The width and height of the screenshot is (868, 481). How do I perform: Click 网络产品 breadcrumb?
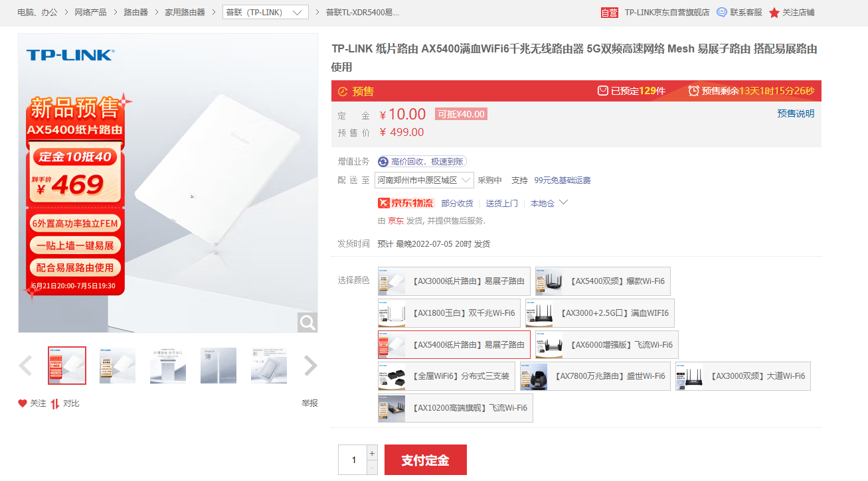[x=90, y=13]
